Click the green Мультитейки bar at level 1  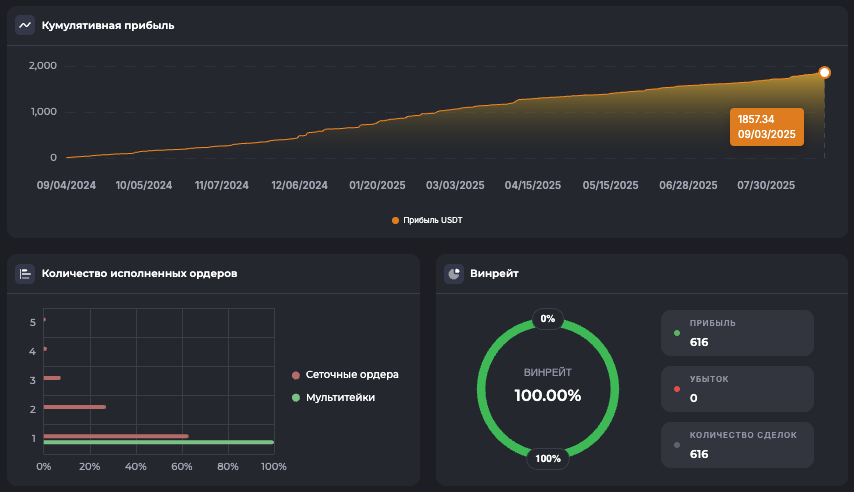point(158,442)
